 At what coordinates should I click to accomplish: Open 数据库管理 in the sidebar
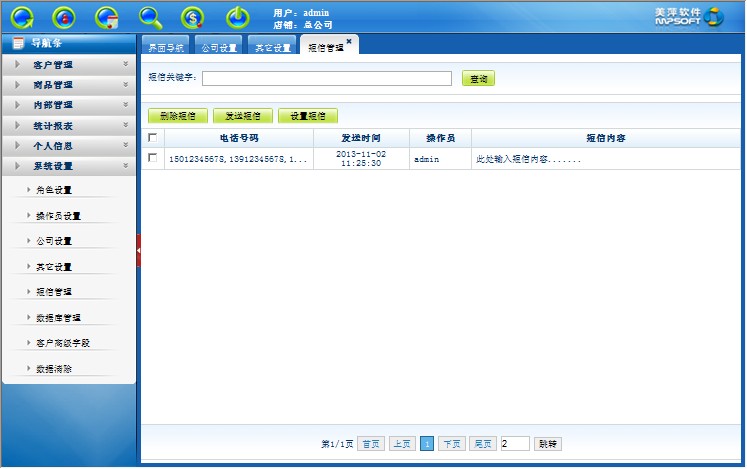point(58,318)
